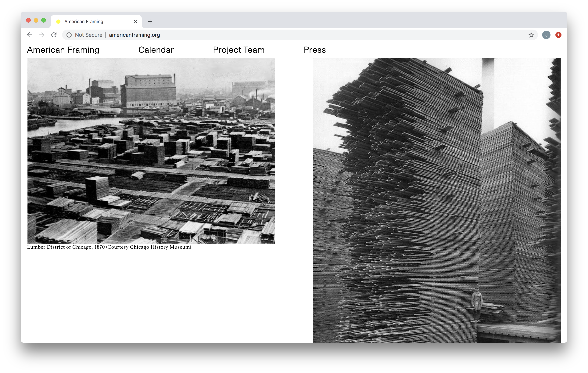Open the J profile avatar

click(x=546, y=35)
